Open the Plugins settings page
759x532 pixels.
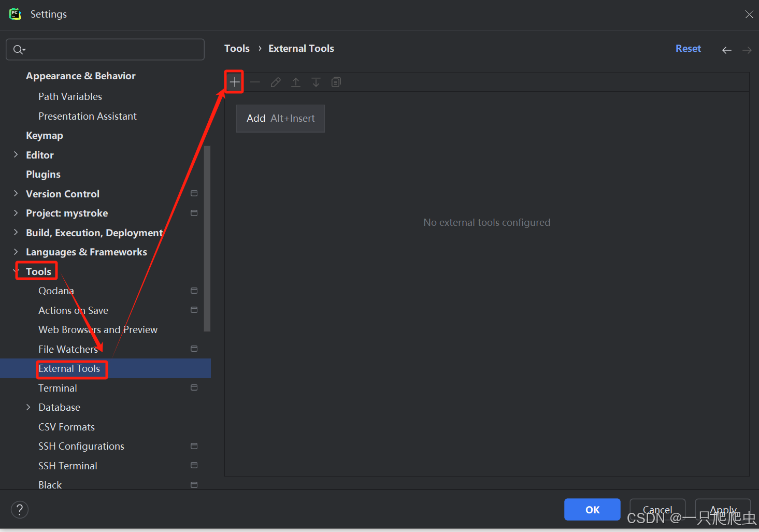point(43,175)
